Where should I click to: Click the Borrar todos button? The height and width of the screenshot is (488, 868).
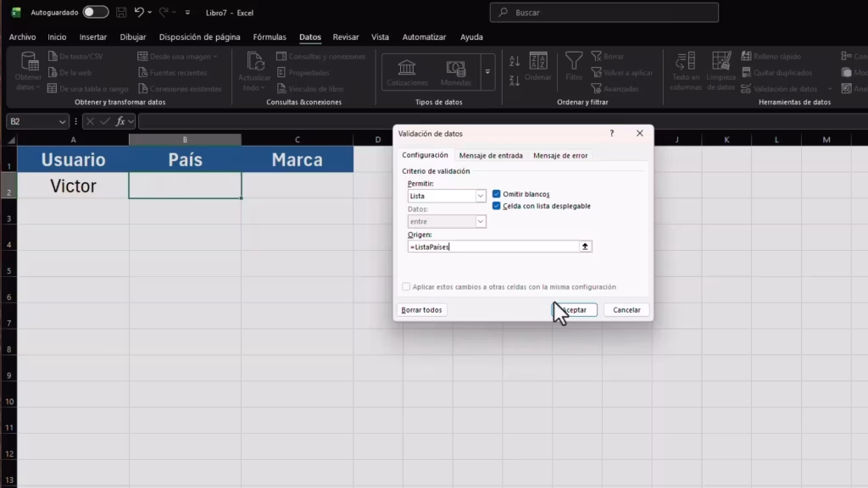point(421,310)
